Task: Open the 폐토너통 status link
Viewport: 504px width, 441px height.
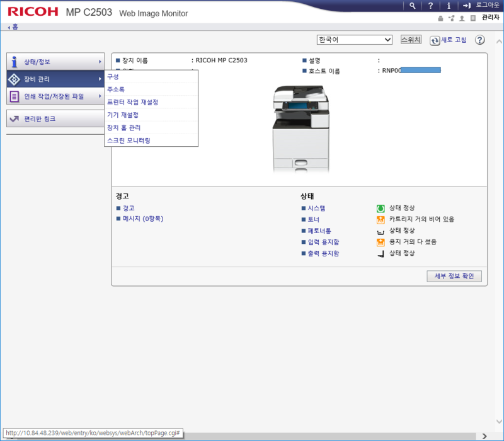Action: (319, 231)
